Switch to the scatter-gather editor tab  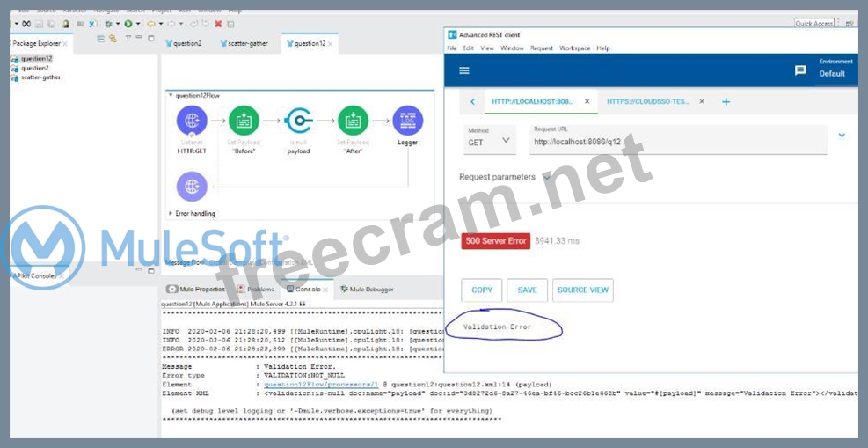246,43
